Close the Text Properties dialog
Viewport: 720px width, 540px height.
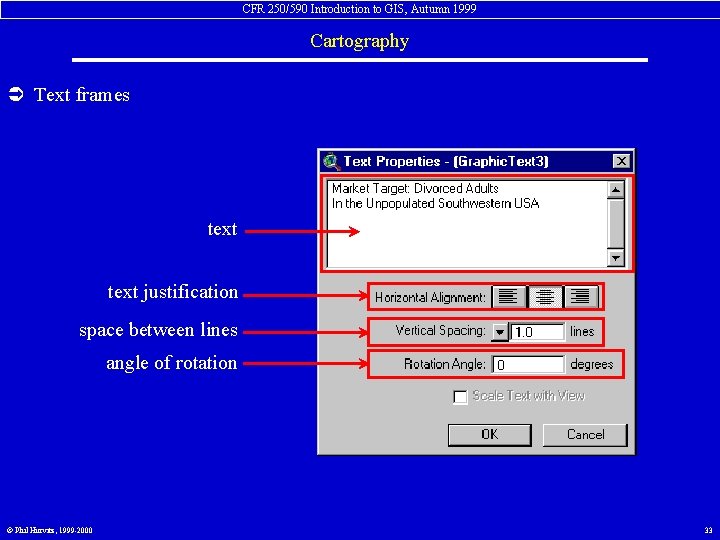pyautogui.click(x=621, y=161)
